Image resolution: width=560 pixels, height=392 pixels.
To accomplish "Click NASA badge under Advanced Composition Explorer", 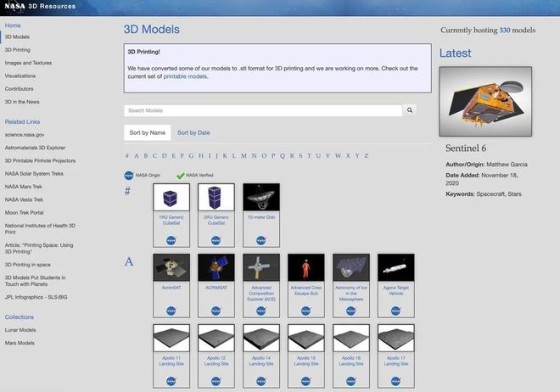I will [261, 311].
